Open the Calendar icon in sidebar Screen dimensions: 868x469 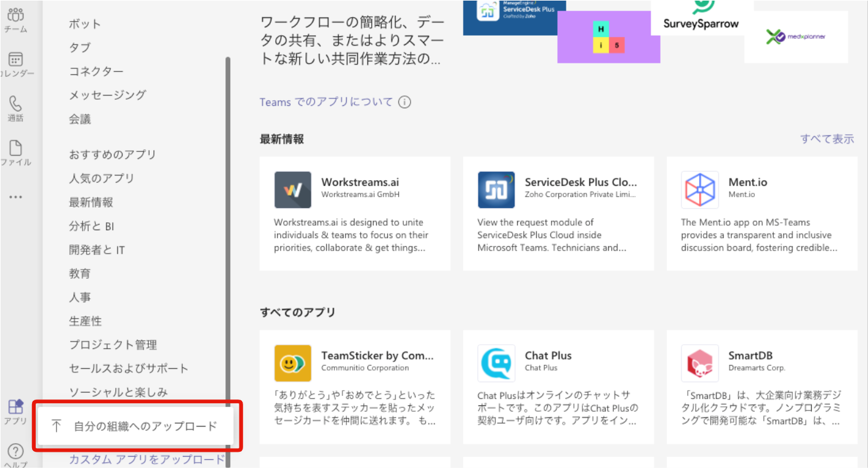[15, 60]
